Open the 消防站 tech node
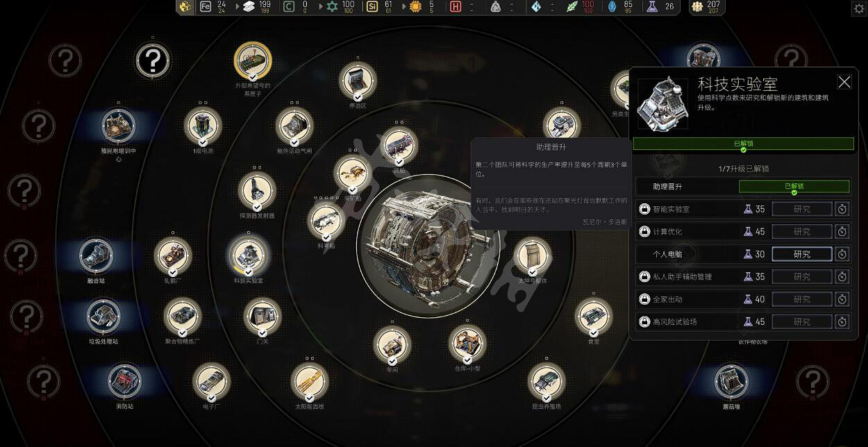This screenshot has height=447, width=868. (124, 381)
